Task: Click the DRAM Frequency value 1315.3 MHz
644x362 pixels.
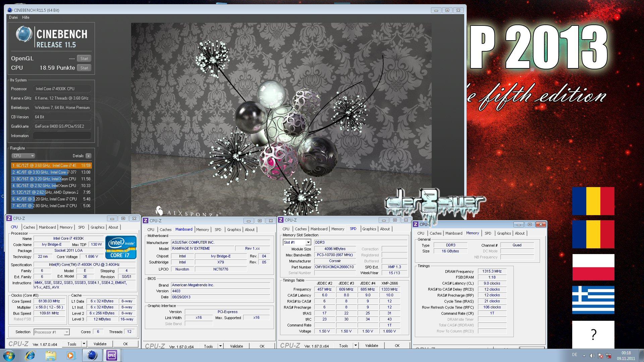Action: point(492,271)
